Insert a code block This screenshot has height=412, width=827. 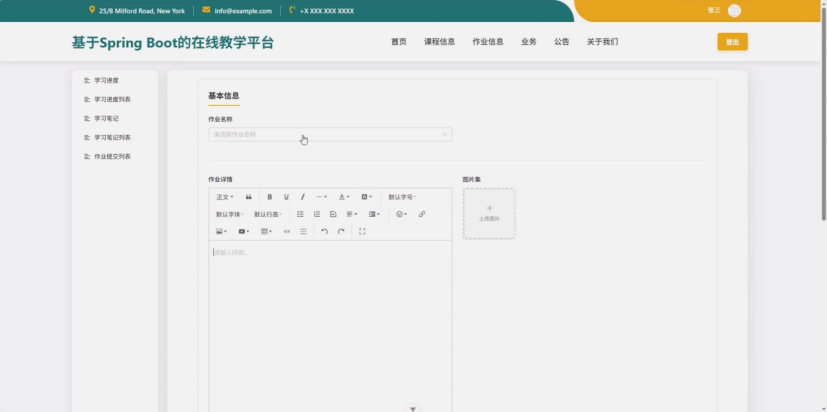pos(287,232)
